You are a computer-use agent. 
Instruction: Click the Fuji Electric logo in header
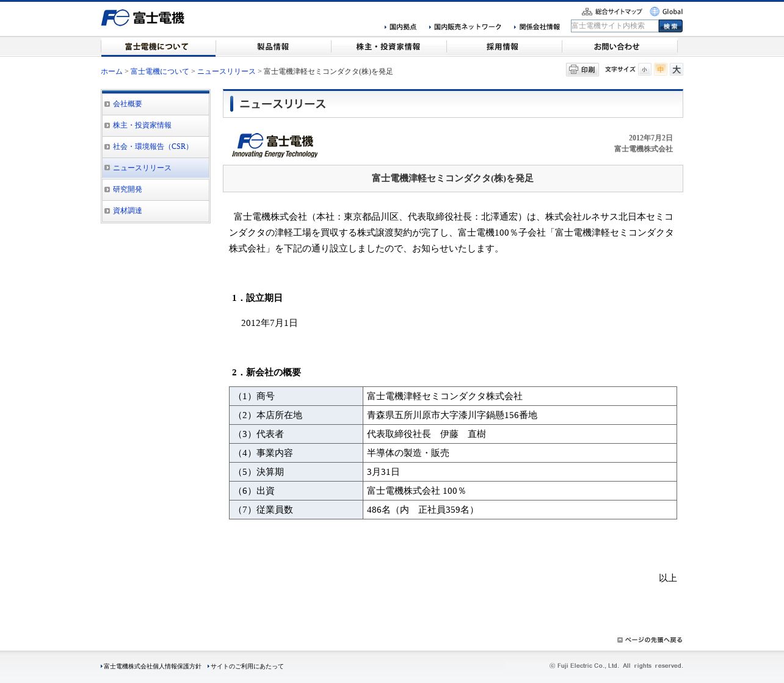(x=143, y=18)
